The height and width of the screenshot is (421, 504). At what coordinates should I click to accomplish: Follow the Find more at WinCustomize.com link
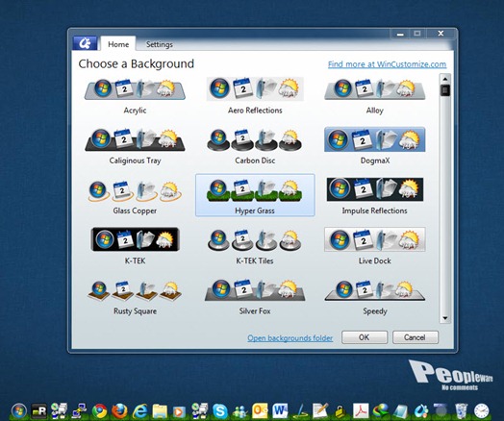pos(387,64)
